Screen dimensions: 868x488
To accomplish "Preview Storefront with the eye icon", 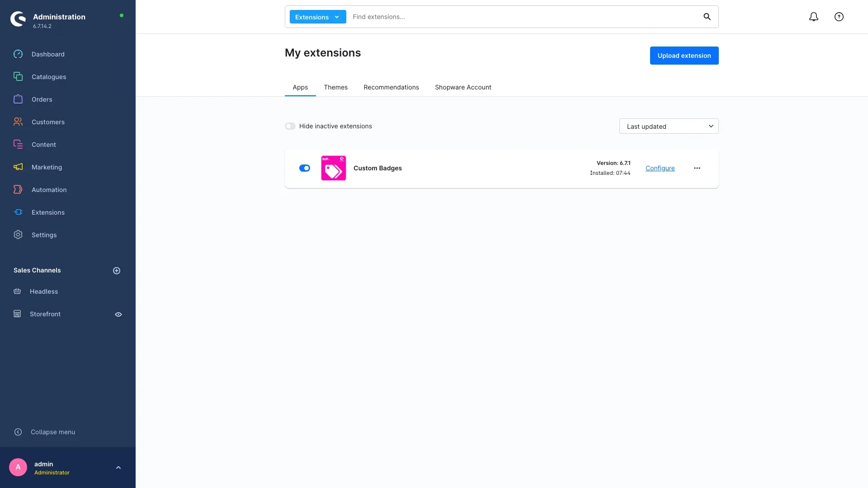I will (x=118, y=314).
